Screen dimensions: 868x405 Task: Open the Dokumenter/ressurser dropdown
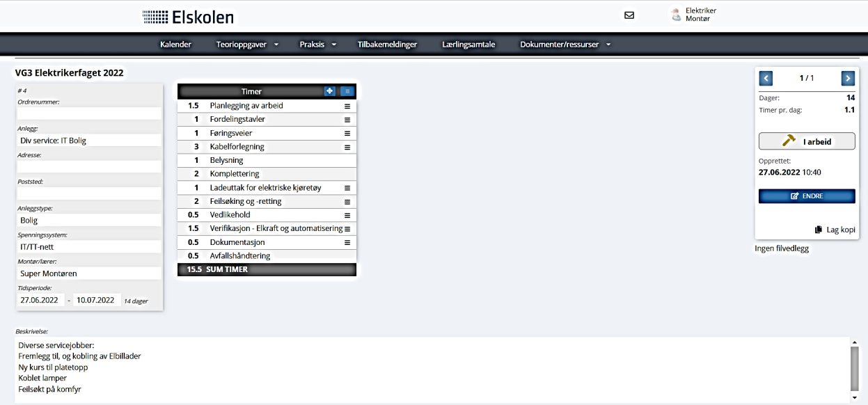point(565,45)
